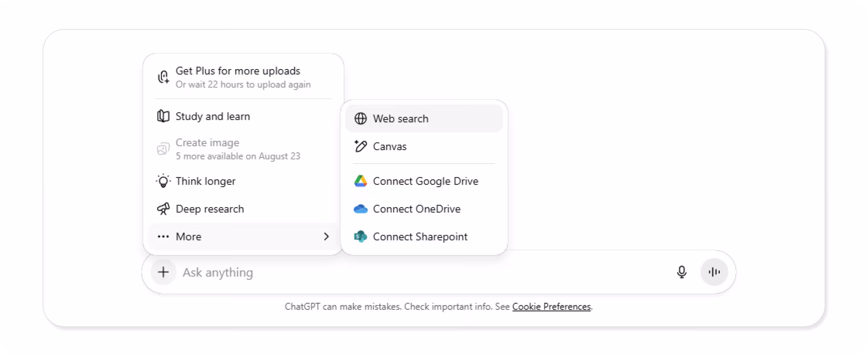Click the grayed-out Create image option
This screenshot has width=868, height=356.
pos(207,143)
